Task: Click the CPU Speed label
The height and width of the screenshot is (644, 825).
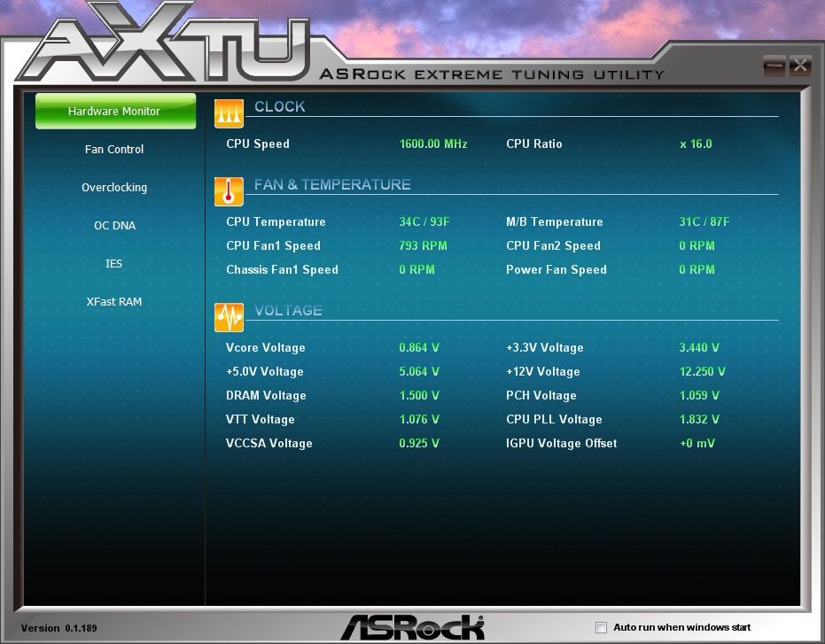Action: click(x=258, y=144)
